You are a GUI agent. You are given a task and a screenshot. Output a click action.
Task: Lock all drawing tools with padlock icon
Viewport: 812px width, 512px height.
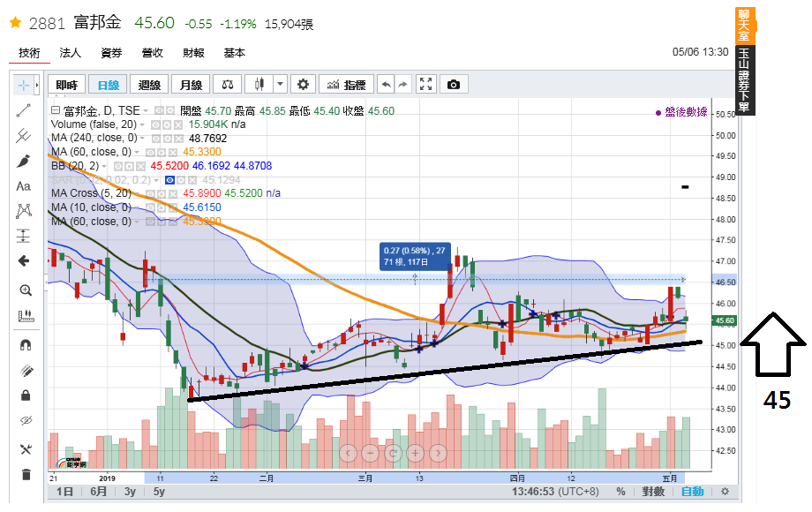pyautogui.click(x=26, y=395)
